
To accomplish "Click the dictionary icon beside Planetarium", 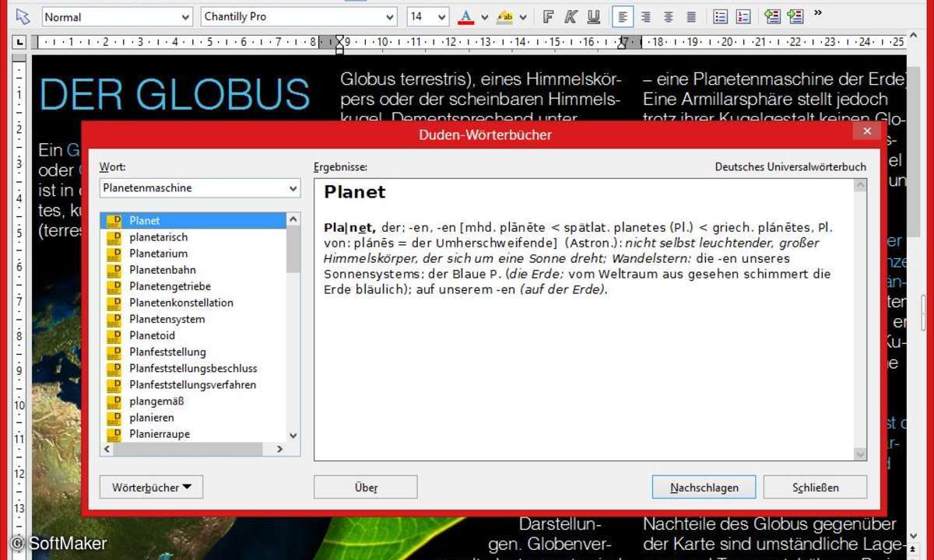I will [x=114, y=253].
